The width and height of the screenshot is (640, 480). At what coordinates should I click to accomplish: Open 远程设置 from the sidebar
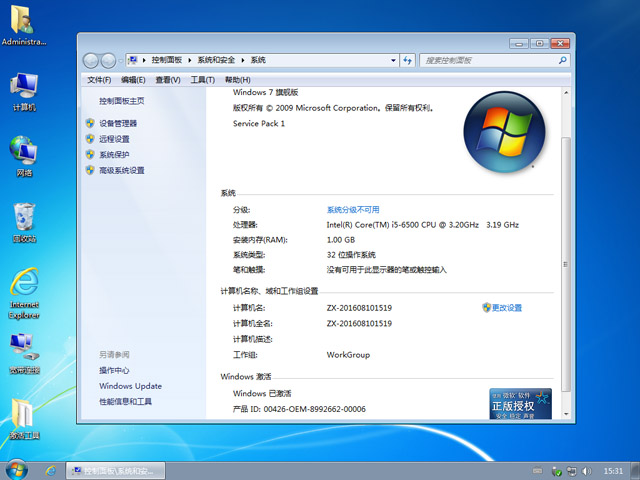click(x=114, y=139)
